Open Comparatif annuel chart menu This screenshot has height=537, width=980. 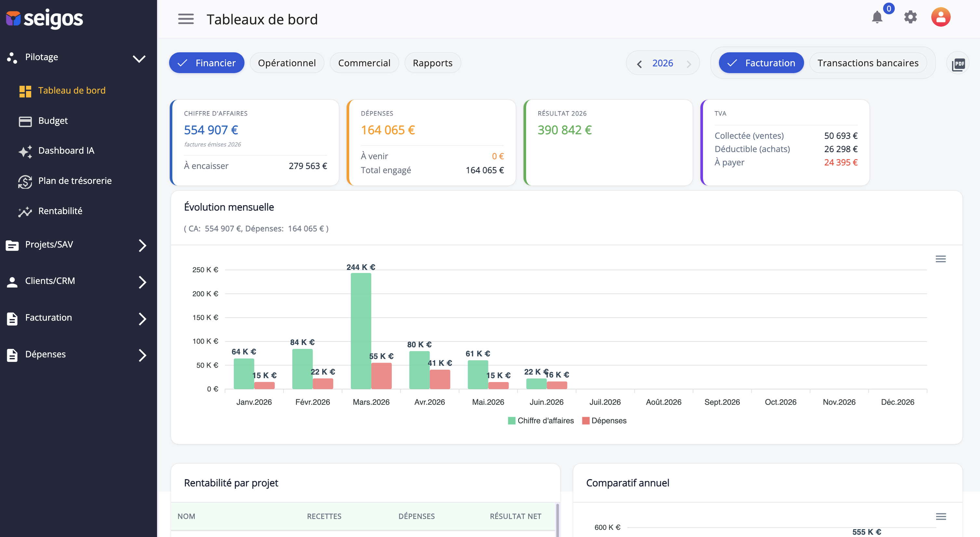coord(941,516)
